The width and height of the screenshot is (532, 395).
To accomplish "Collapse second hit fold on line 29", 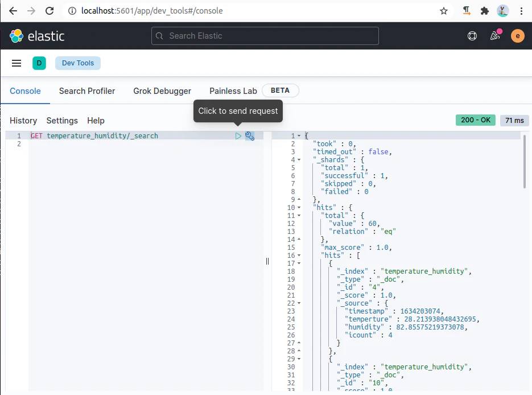I will (x=299, y=359).
